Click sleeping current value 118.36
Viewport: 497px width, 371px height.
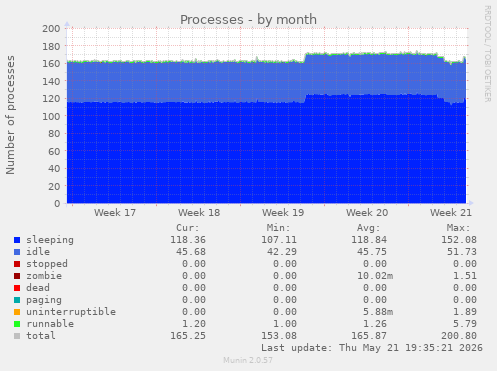coord(188,240)
